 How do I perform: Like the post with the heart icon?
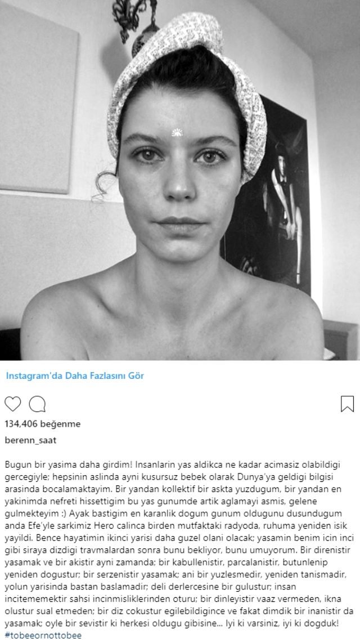click(x=13, y=404)
